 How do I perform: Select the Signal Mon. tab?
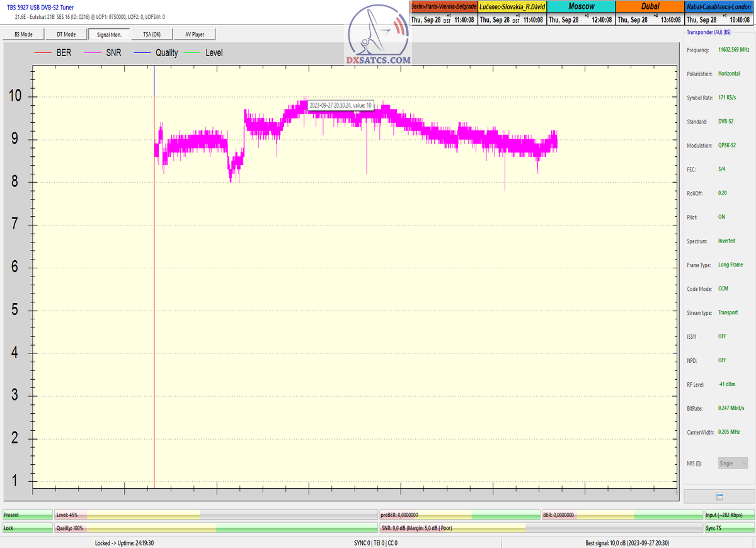point(109,34)
